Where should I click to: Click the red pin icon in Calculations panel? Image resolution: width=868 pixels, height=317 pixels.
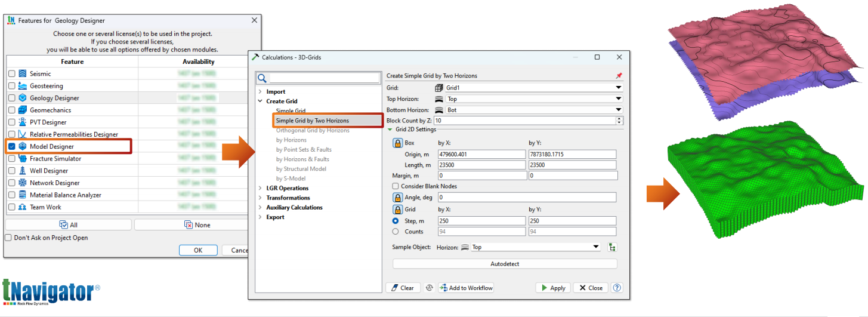(619, 76)
